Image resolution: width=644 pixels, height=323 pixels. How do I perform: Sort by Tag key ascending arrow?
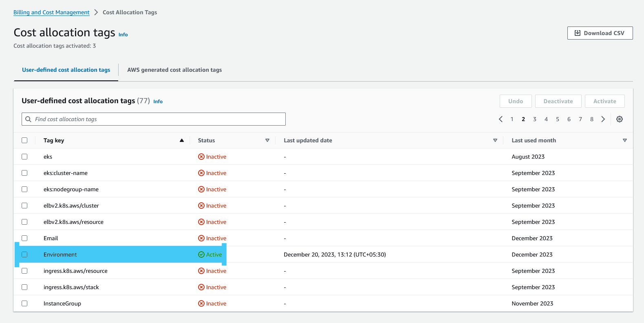[x=182, y=140]
